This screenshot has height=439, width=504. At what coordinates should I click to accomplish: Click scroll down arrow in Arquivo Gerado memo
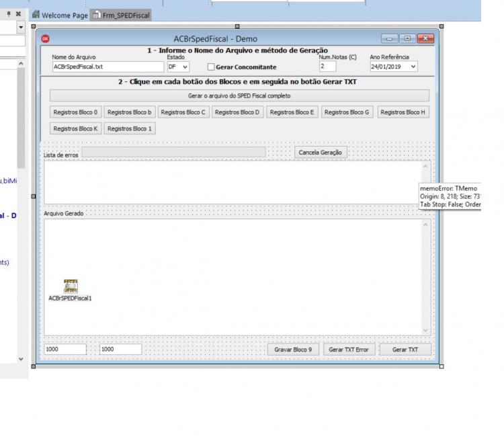coord(425,330)
